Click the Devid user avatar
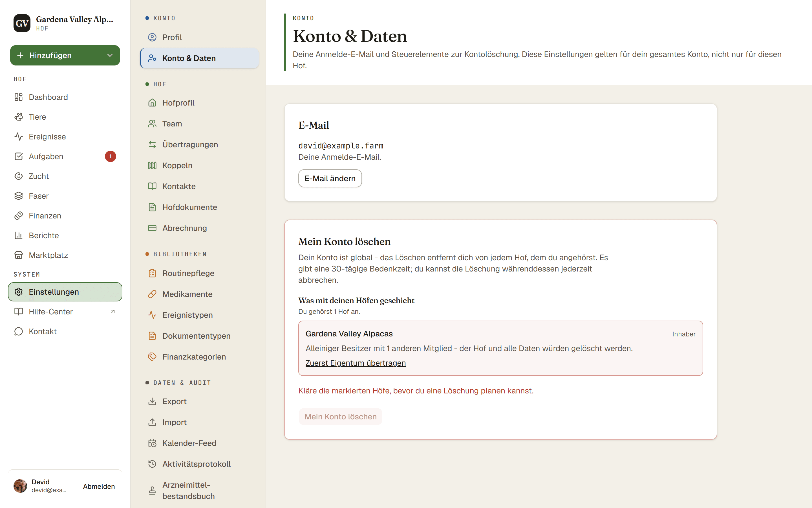The height and width of the screenshot is (508, 812). tap(20, 486)
